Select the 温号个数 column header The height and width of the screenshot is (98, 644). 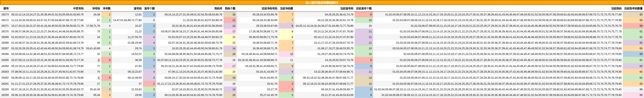[150, 8]
